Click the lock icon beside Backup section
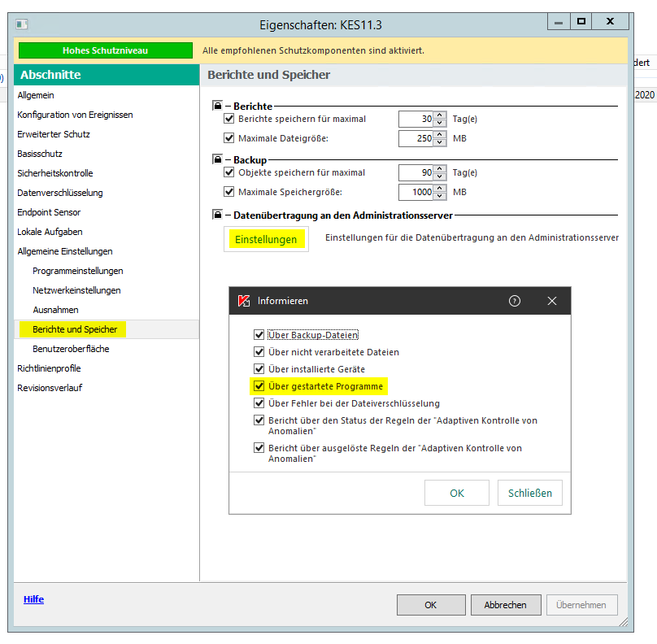 pyautogui.click(x=217, y=159)
